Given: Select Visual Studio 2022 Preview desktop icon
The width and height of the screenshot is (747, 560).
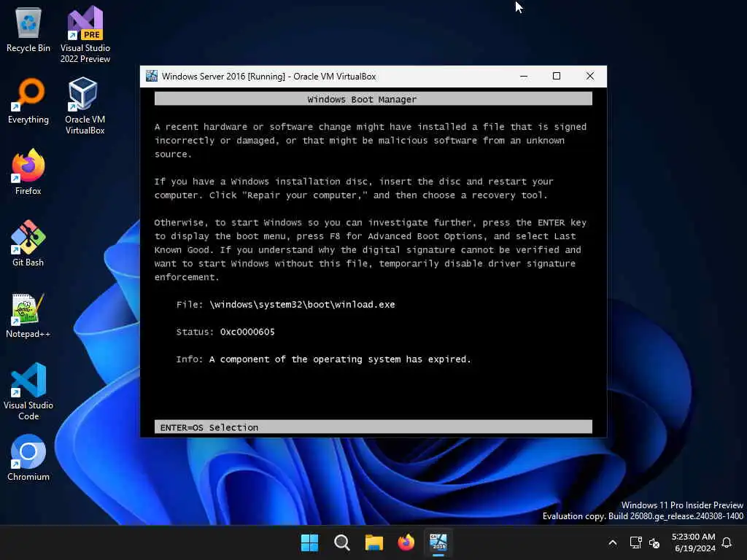Looking at the screenshot, I should click(x=85, y=35).
